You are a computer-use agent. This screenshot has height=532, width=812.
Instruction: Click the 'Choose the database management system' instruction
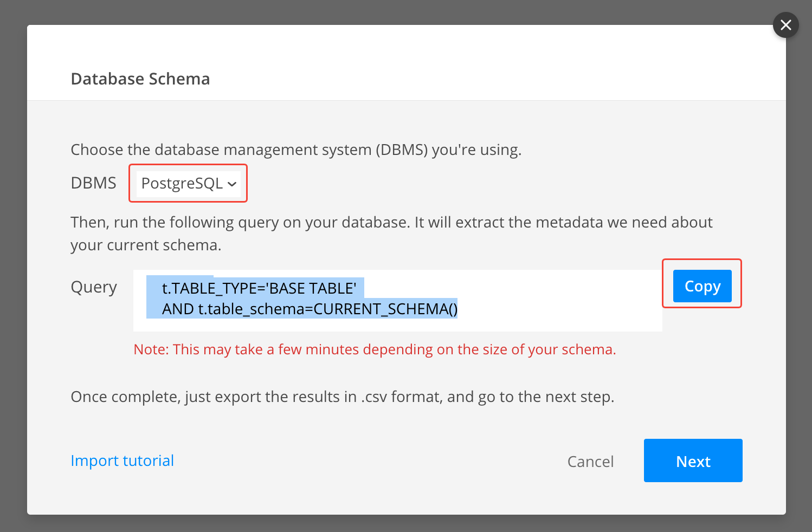click(x=296, y=150)
